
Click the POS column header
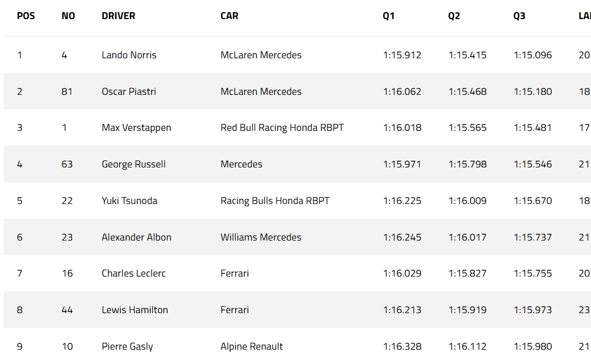26,16
